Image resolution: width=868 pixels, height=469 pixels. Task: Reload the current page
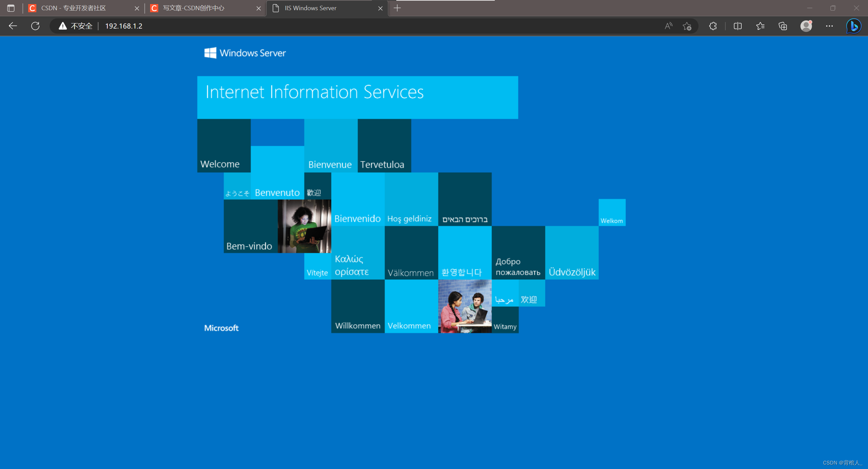[35, 26]
